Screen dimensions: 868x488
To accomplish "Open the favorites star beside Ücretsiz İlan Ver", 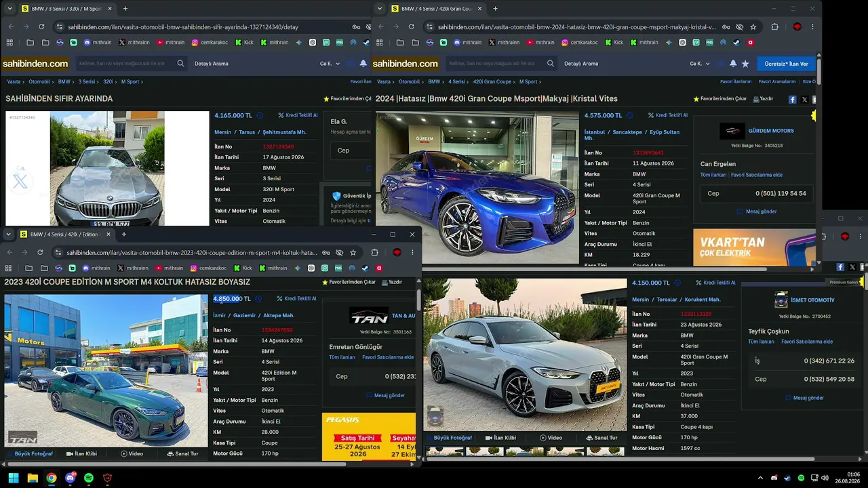I will click(745, 64).
